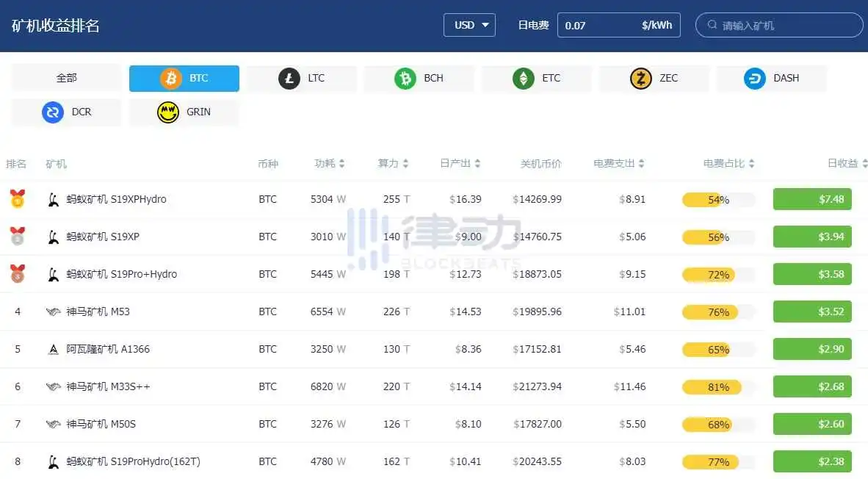
Task: Click the shutdown price $14269.99
Action: [x=537, y=199]
